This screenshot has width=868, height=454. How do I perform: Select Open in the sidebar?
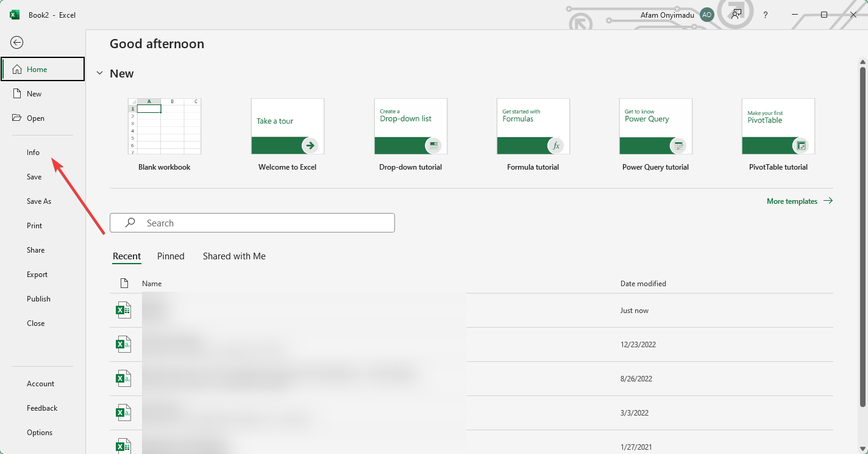pos(43,118)
